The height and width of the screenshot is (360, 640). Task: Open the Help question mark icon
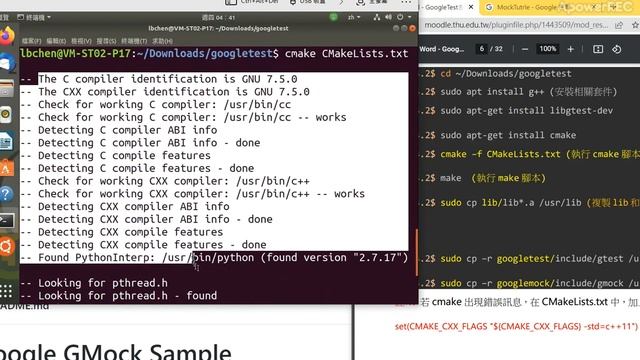[7, 193]
